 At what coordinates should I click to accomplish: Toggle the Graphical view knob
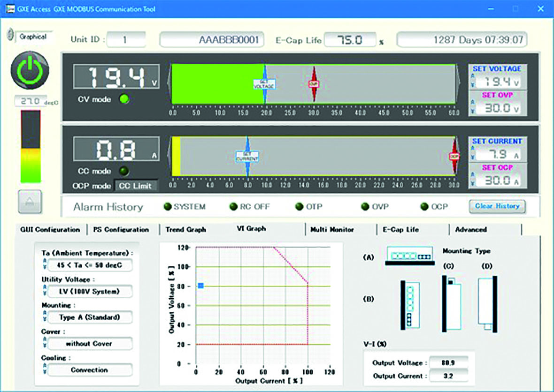(11, 35)
